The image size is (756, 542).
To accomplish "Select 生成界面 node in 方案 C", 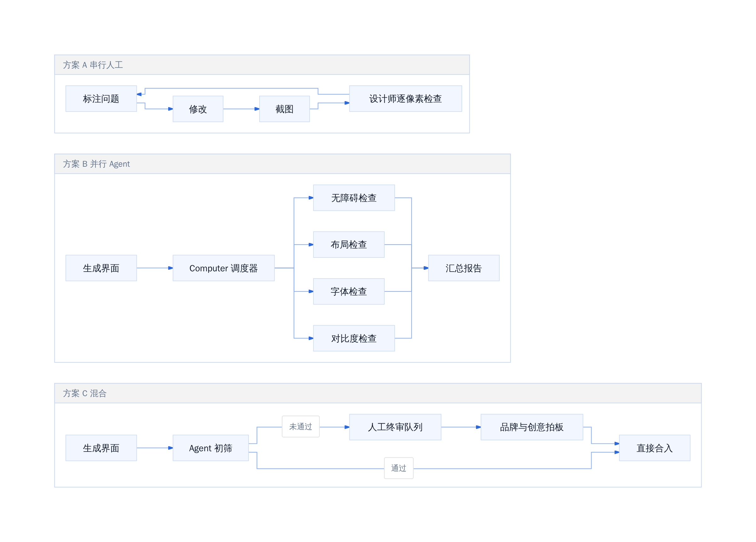I will tap(101, 448).
